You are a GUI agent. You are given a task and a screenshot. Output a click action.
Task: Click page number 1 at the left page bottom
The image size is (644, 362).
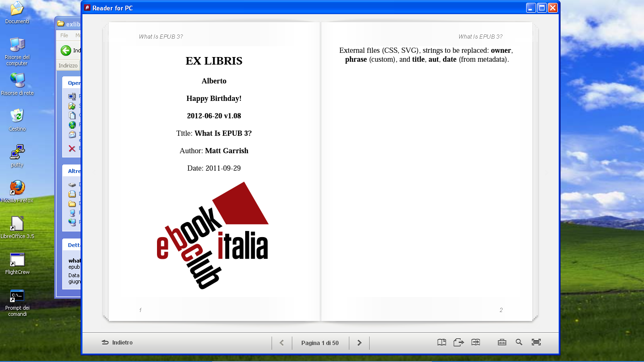tap(140, 310)
